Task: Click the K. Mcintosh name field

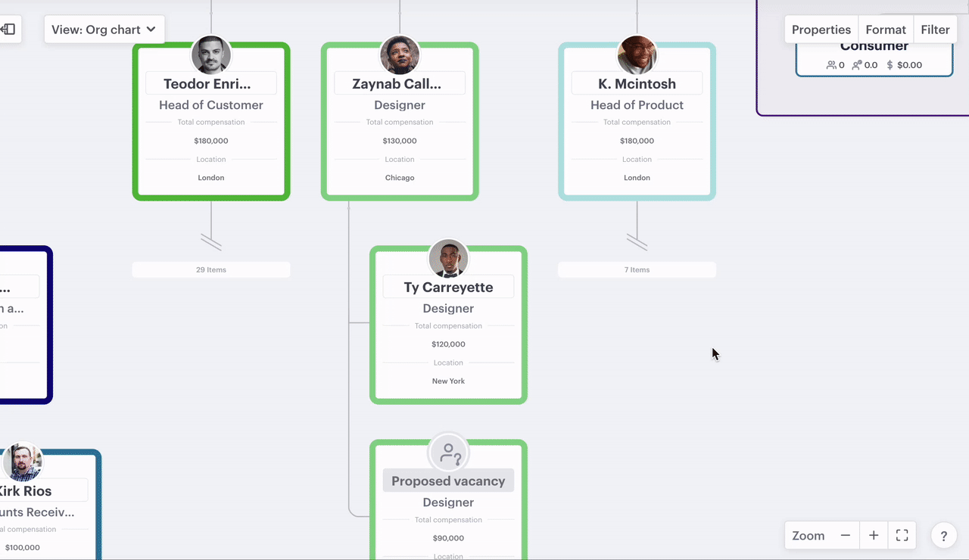Action: [x=637, y=83]
